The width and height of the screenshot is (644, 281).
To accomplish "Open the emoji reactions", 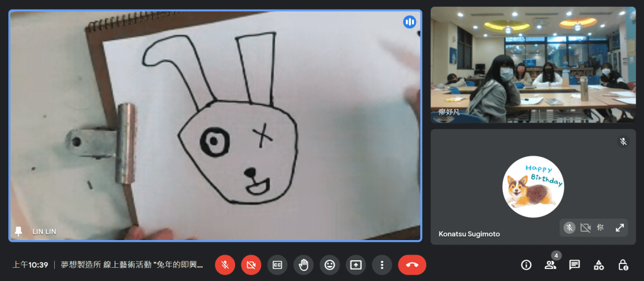I will coord(330,265).
